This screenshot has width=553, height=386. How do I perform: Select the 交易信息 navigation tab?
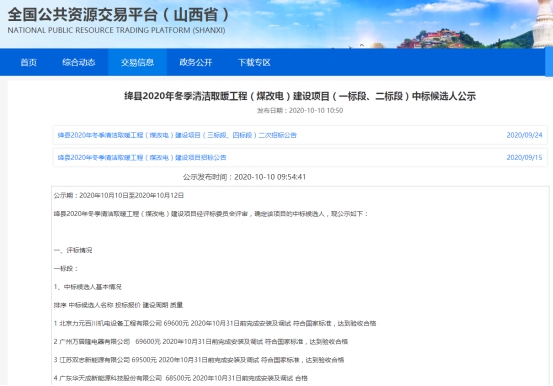137,62
